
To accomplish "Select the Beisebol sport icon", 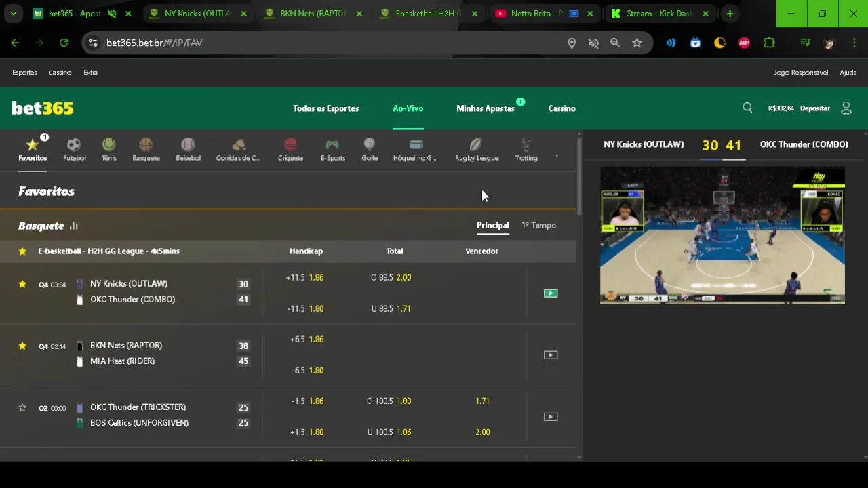I will 188,149.
